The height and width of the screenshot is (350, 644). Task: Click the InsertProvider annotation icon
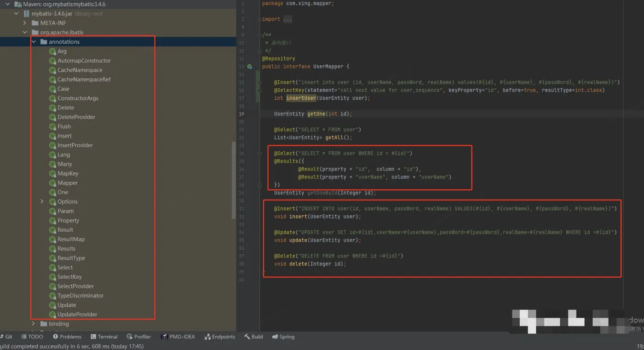[x=52, y=145]
